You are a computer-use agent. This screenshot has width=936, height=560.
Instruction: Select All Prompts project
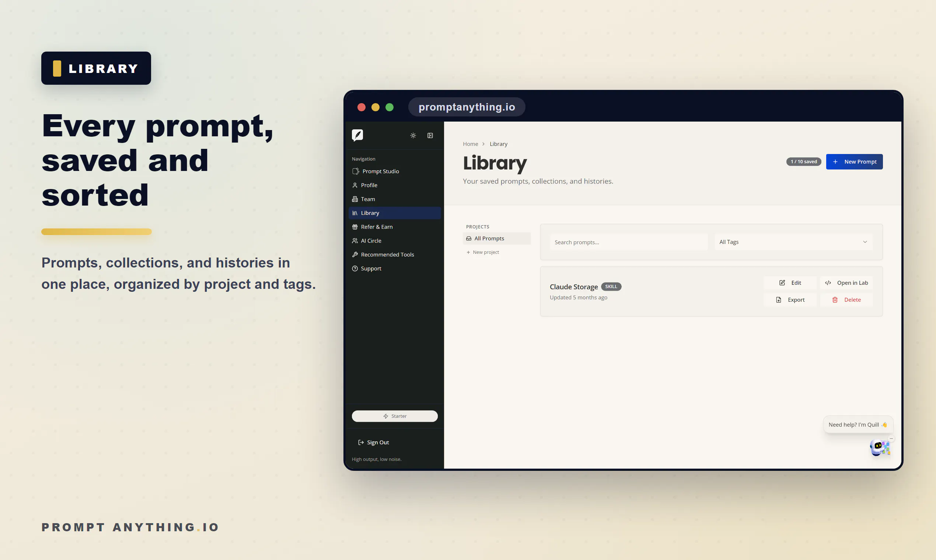click(x=496, y=238)
